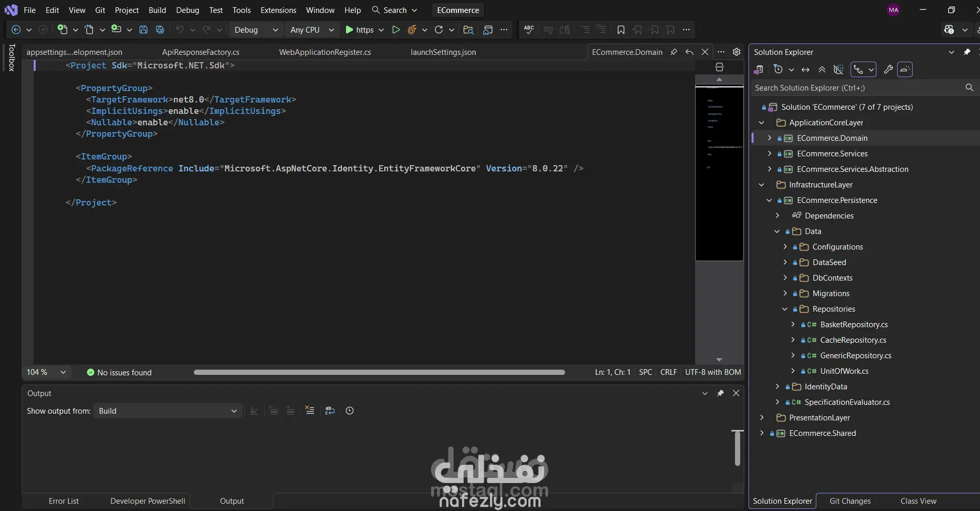
Task: Open the File menu
Action: pos(30,10)
